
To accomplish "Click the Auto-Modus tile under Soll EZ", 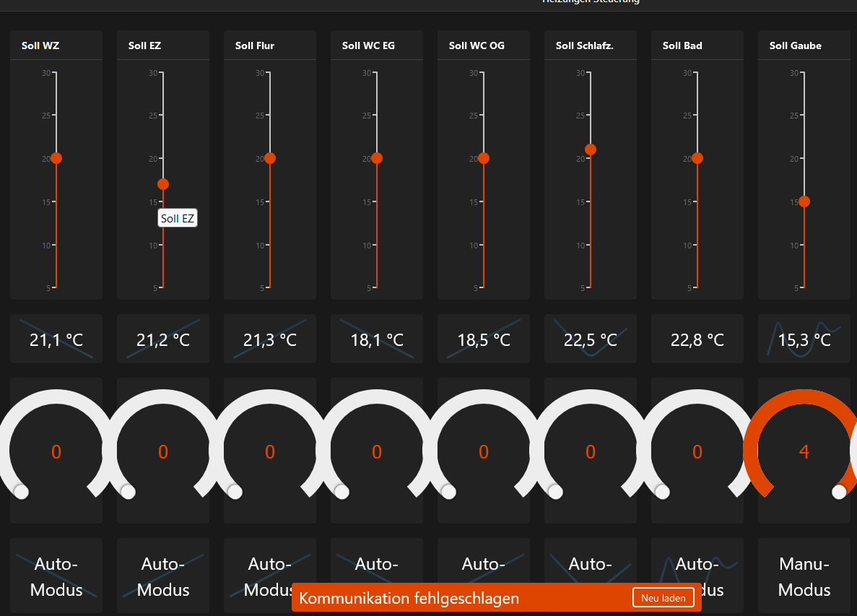I will click(x=163, y=576).
